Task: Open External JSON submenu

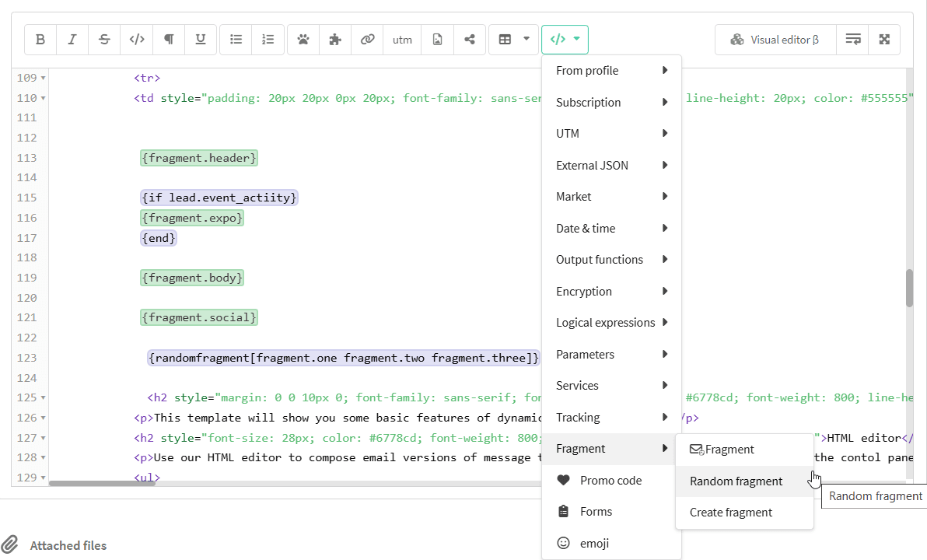Action: pyautogui.click(x=611, y=166)
